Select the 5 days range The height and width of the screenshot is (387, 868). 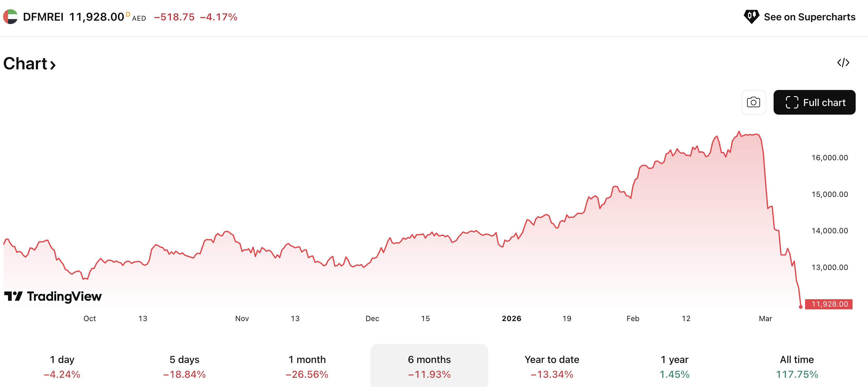(x=184, y=366)
